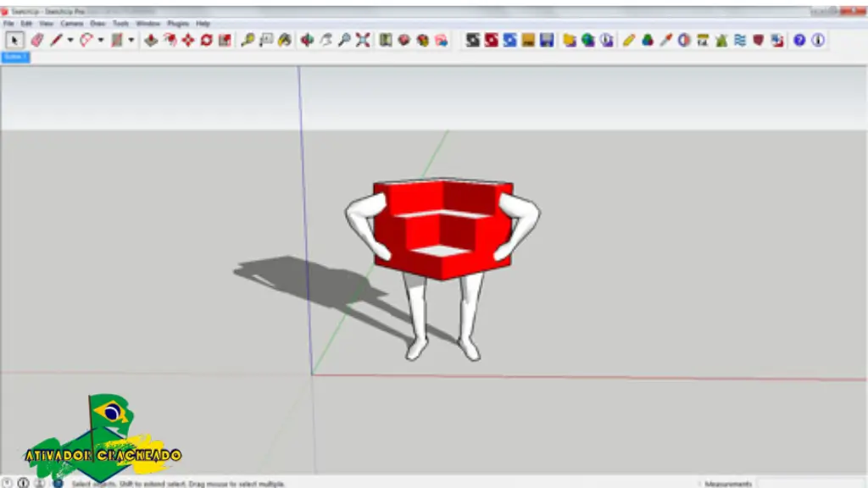Viewport: 868px width, 488px height.
Task: Pick the eyedropper toolbar icon
Action: click(666, 40)
